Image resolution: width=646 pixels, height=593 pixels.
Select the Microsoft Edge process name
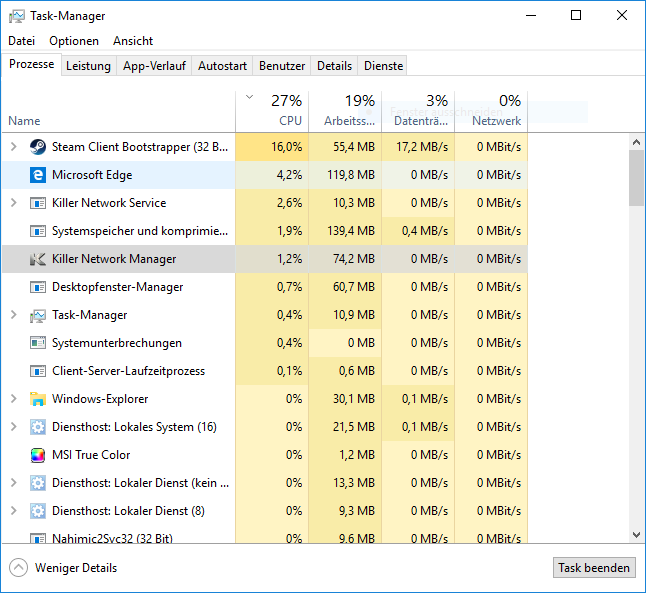click(92, 175)
